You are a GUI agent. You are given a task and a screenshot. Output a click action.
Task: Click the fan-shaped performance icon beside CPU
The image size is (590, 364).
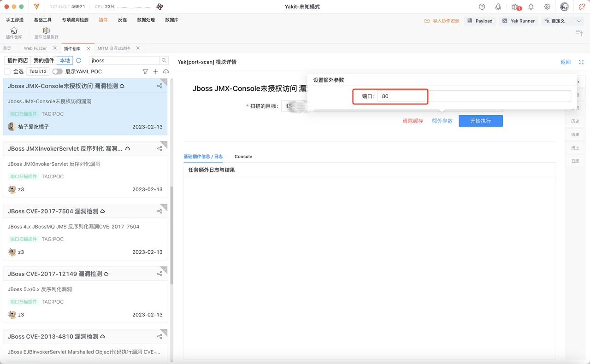tap(159, 7)
